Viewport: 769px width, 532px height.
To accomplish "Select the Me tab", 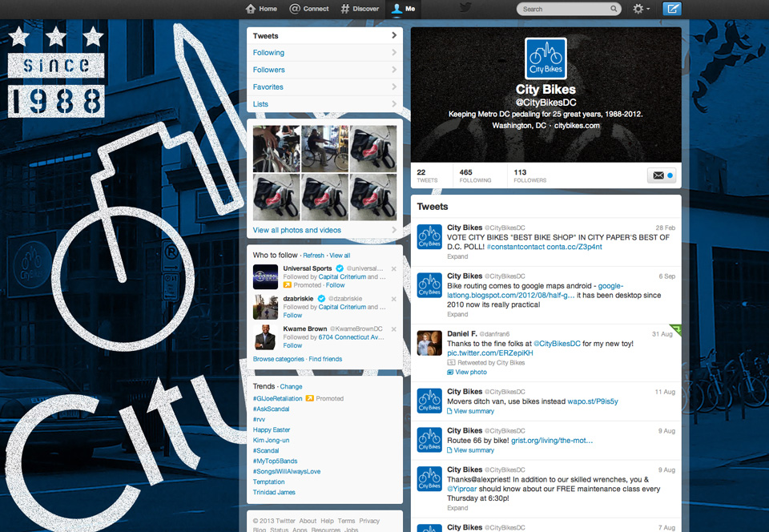I will (403, 9).
